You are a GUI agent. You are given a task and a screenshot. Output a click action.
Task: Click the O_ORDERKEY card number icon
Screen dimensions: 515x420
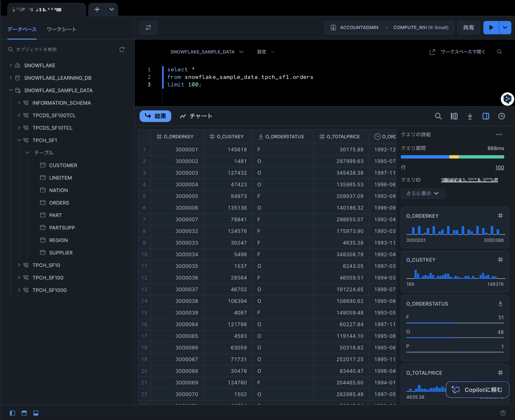tap(500, 216)
